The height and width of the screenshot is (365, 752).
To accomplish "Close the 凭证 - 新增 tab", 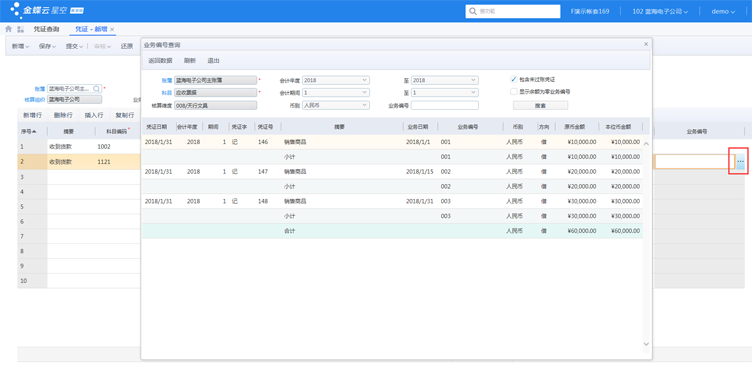I will (x=112, y=30).
